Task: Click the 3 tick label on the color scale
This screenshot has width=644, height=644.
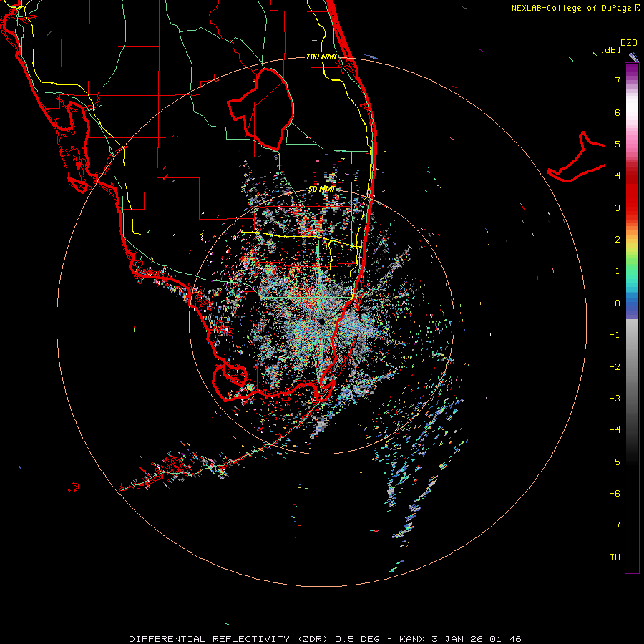Action: (618, 208)
